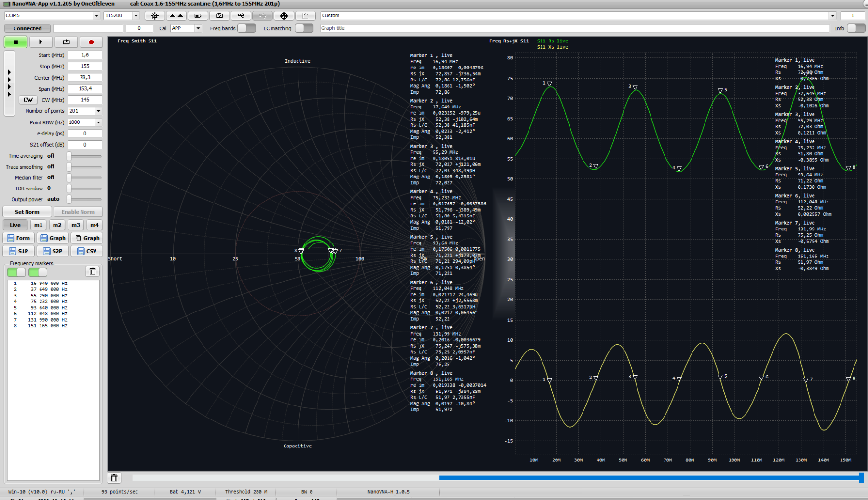Image resolution: width=868 pixels, height=500 pixels.
Task: Open the Cal APP dropdown
Action: (198, 28)
